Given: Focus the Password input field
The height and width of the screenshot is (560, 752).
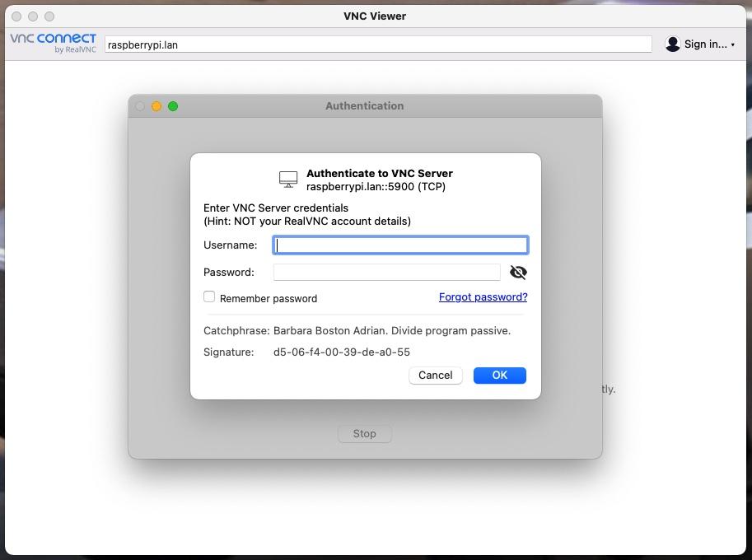Looking at the screenshot, I should coord(386,273).
